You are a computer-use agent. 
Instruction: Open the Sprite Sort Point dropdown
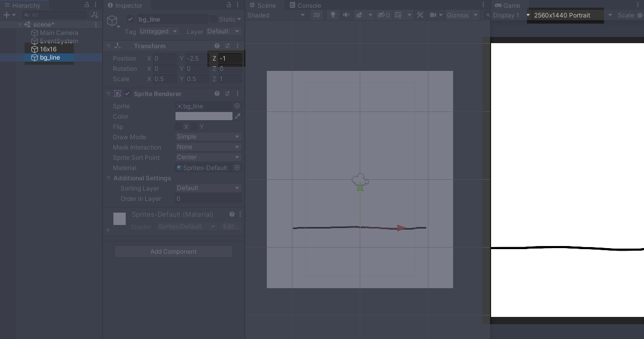tap(208, 157)
